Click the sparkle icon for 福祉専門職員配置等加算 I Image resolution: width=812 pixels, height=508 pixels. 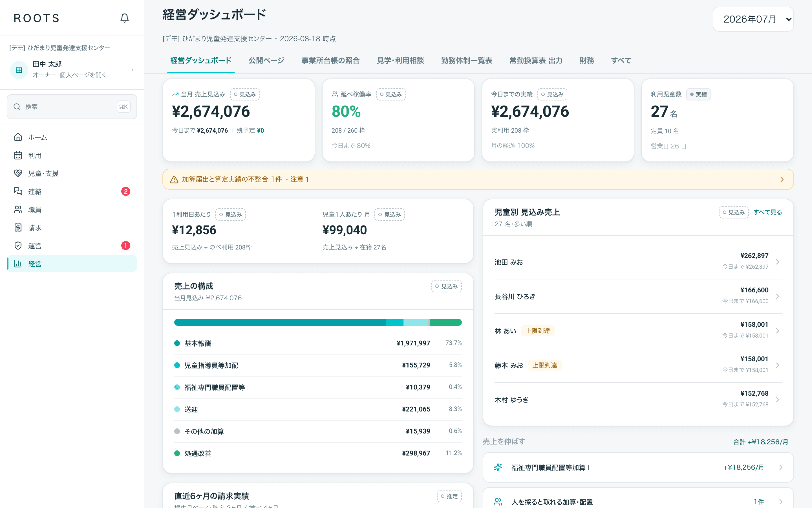[498, 467]
